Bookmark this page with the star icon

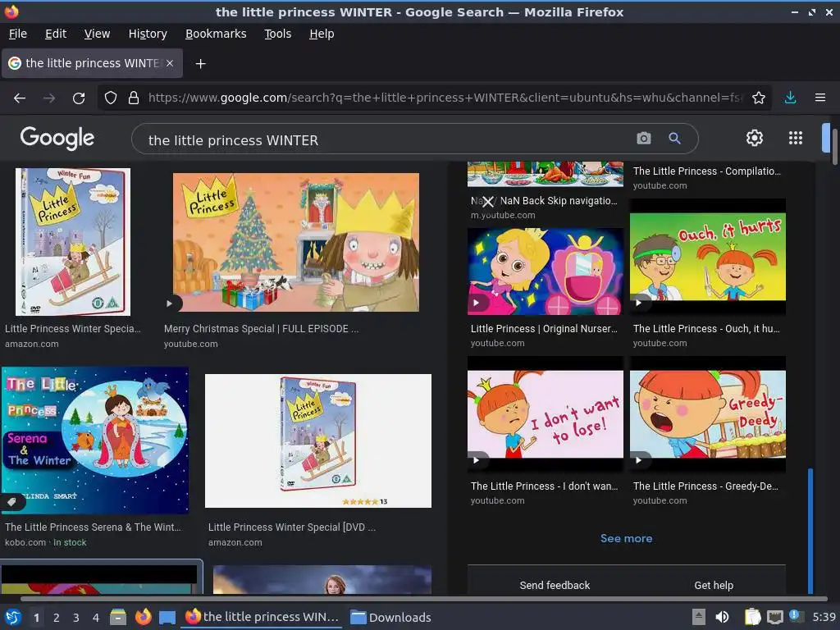coord(759,98)
